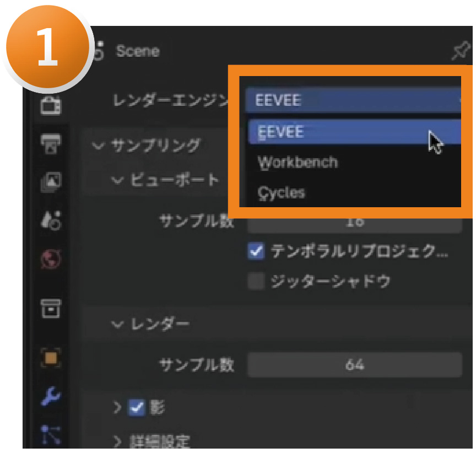This screenshot has height=453, width=476.
Task: Open the Collection properties box icon
Action: (51, 308)
